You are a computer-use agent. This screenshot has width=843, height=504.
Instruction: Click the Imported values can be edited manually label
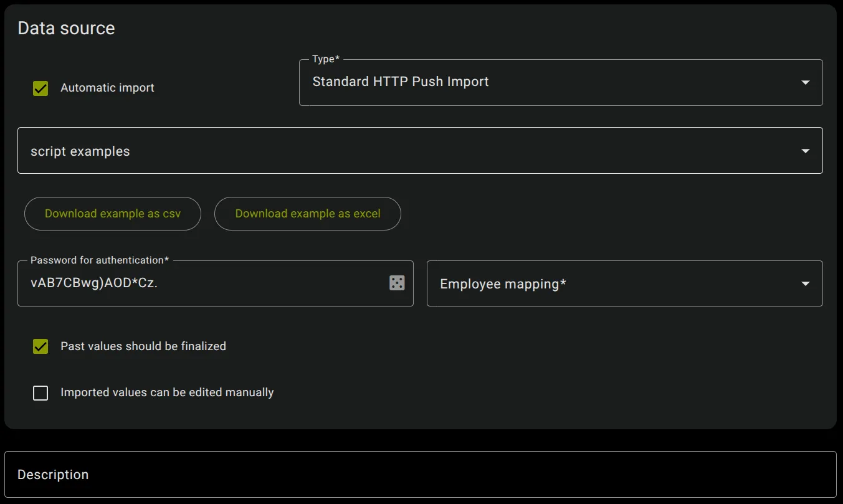point(166,392)
